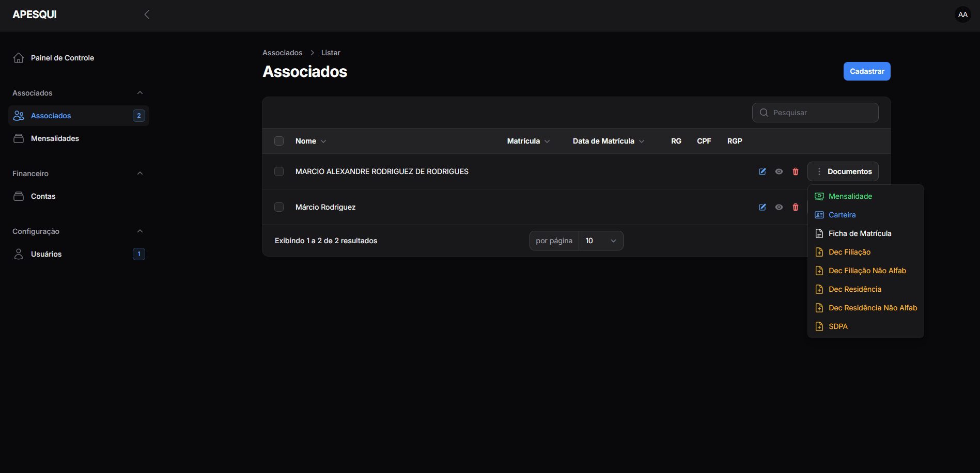This screenshot has width=980, height=473.
Task: Open the AA user avatar menu
Action: click(962, 14)
